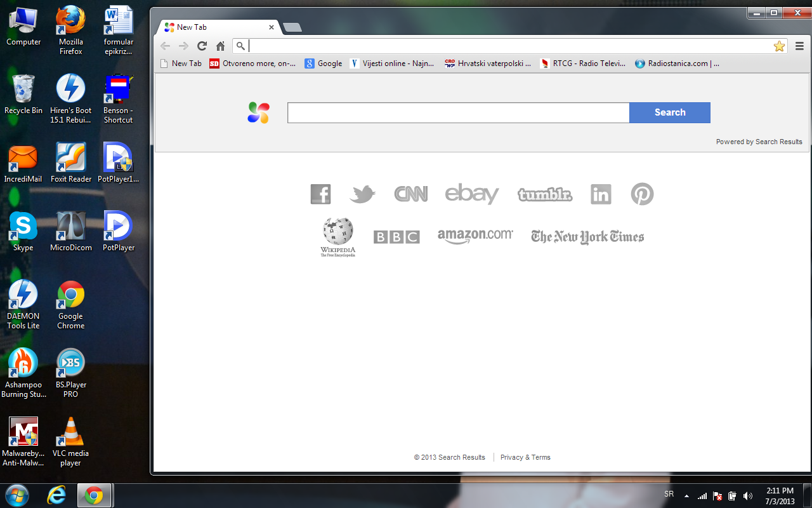Go to the Chrome home page
Image resolution: width=812 pixels, height=508 pixels.
point(220,46)
